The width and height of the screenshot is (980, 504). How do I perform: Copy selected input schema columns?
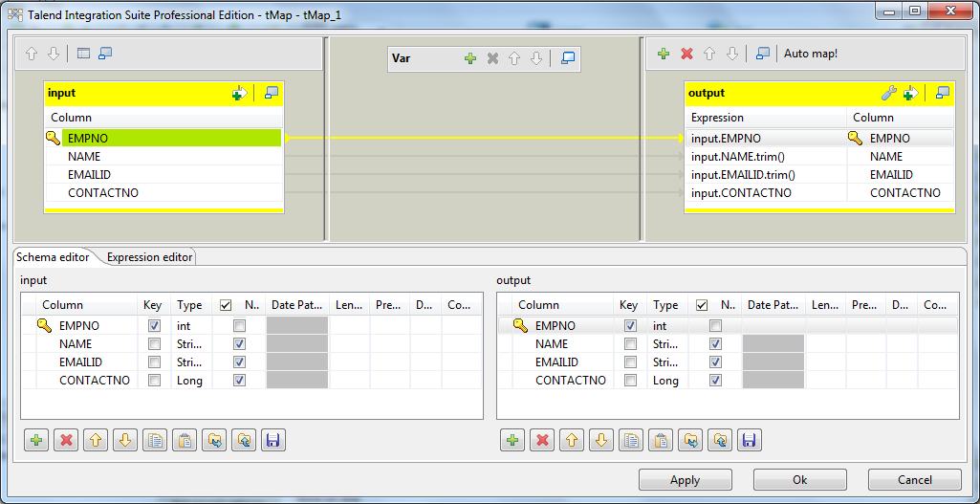pos(155,440)
